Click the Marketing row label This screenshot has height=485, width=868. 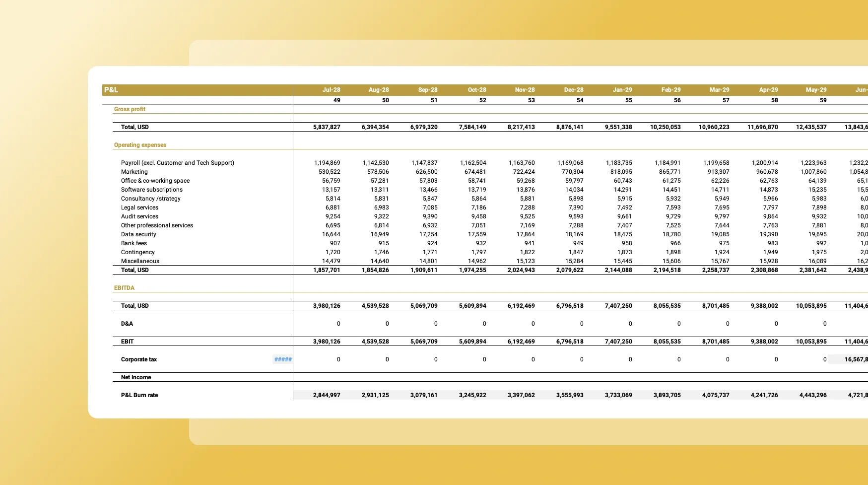134,172
